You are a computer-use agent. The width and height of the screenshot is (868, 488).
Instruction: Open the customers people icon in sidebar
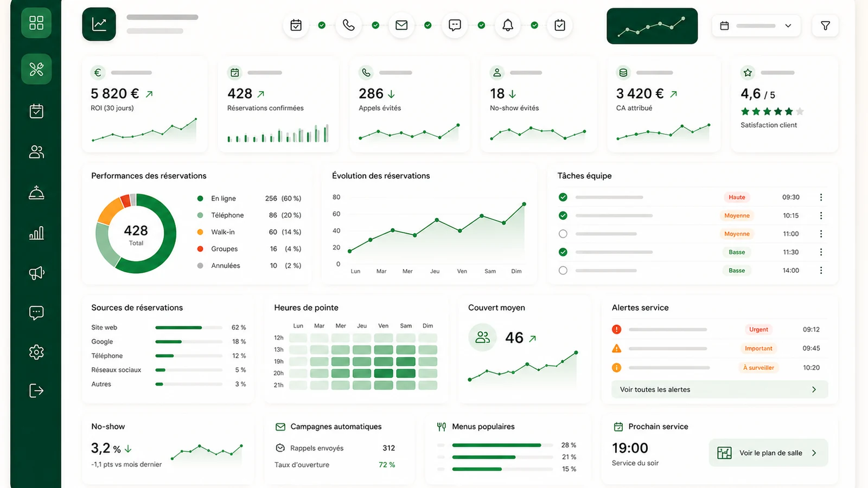coord(36,152)
